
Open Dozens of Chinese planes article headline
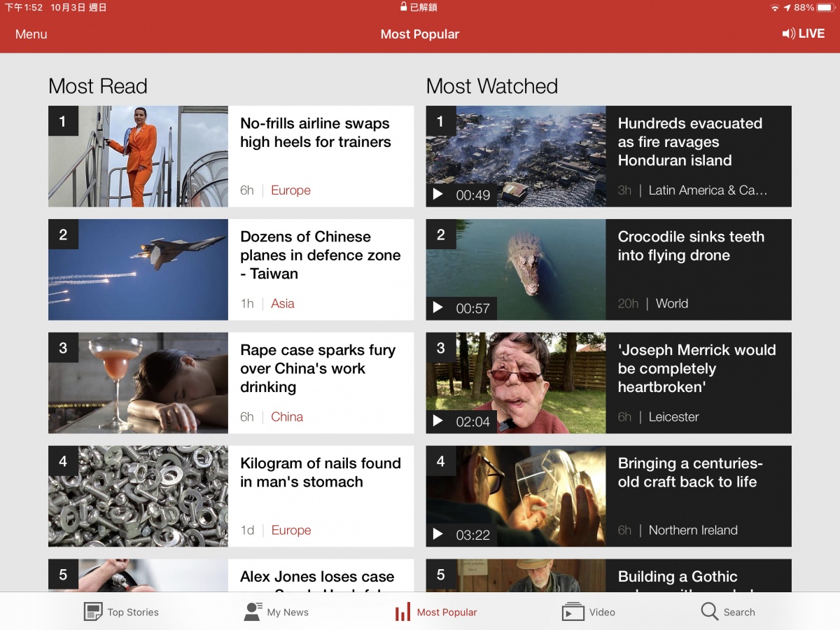tap(320, 255)
